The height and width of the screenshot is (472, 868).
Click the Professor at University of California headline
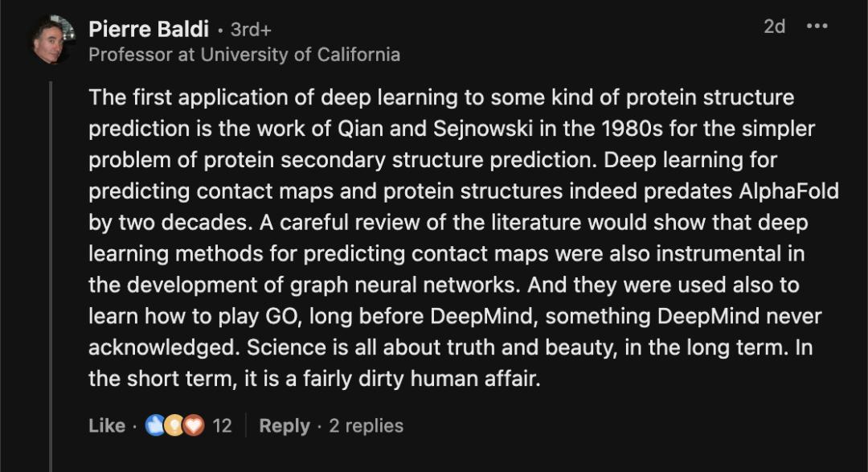[x=244, y=55]
